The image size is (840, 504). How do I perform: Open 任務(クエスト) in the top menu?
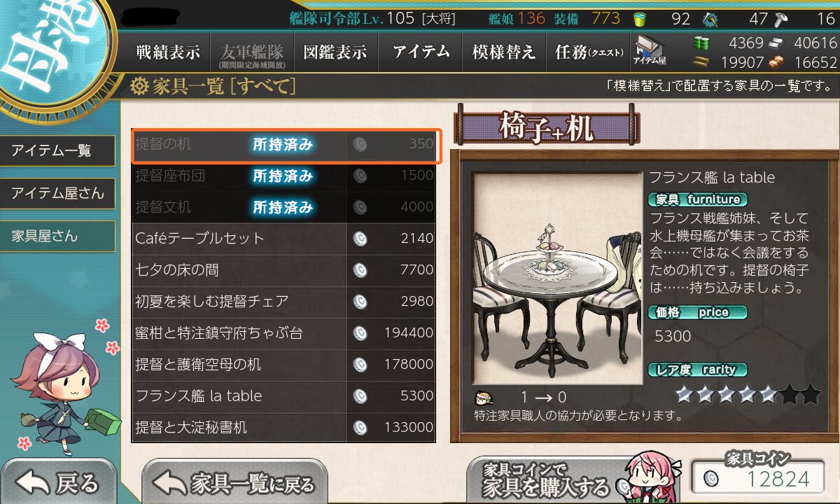(588, 52)
